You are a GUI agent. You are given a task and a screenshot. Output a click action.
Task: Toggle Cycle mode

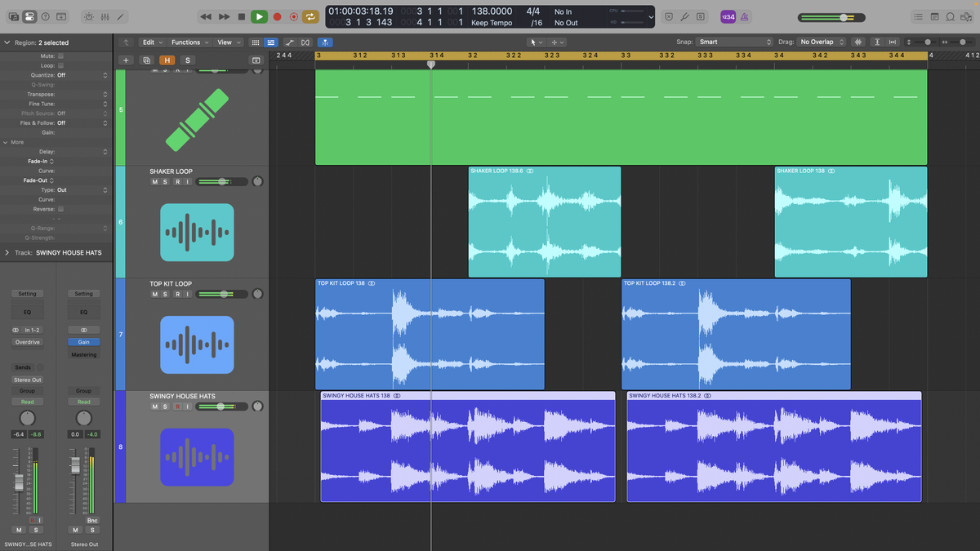311,16
